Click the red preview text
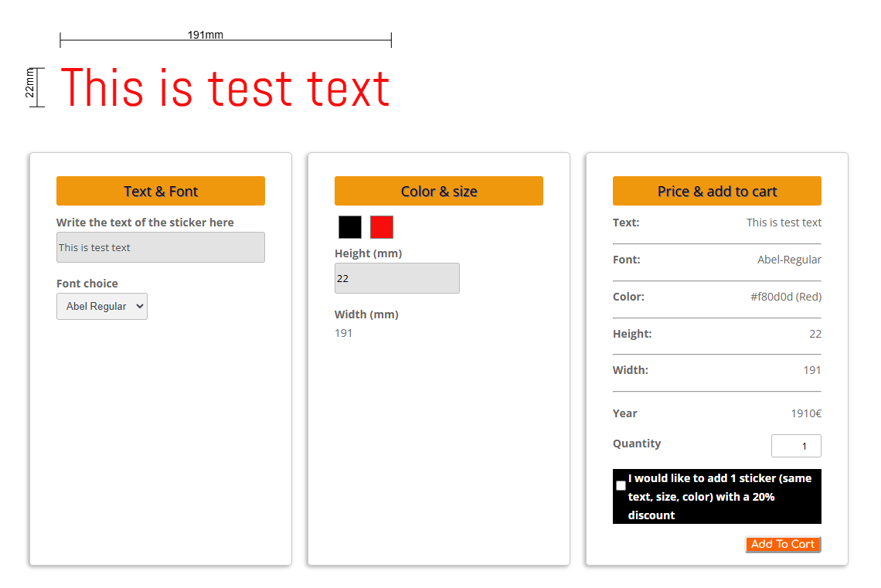The height and width of the screenshot is (588, 881). [x=226, y=88]
